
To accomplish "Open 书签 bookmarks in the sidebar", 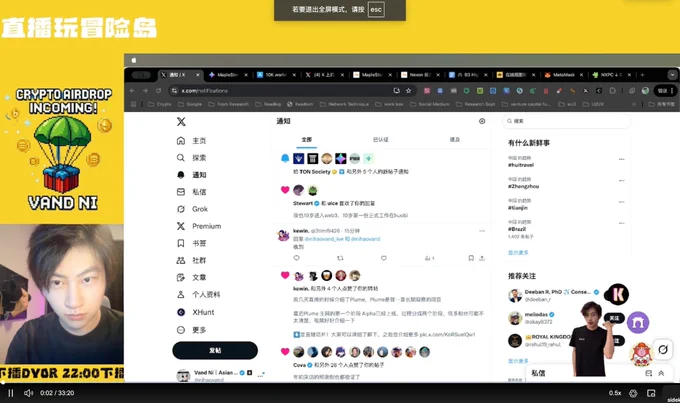I will 191,243.
